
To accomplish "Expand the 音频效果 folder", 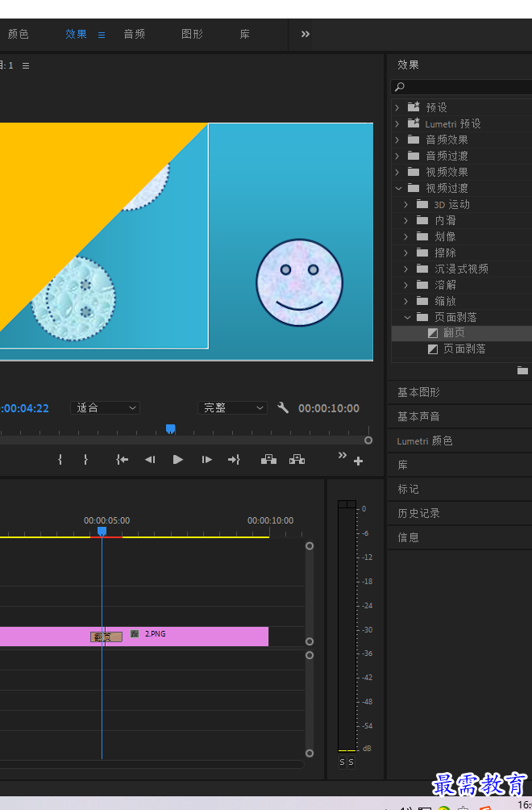I will (397, 140).
